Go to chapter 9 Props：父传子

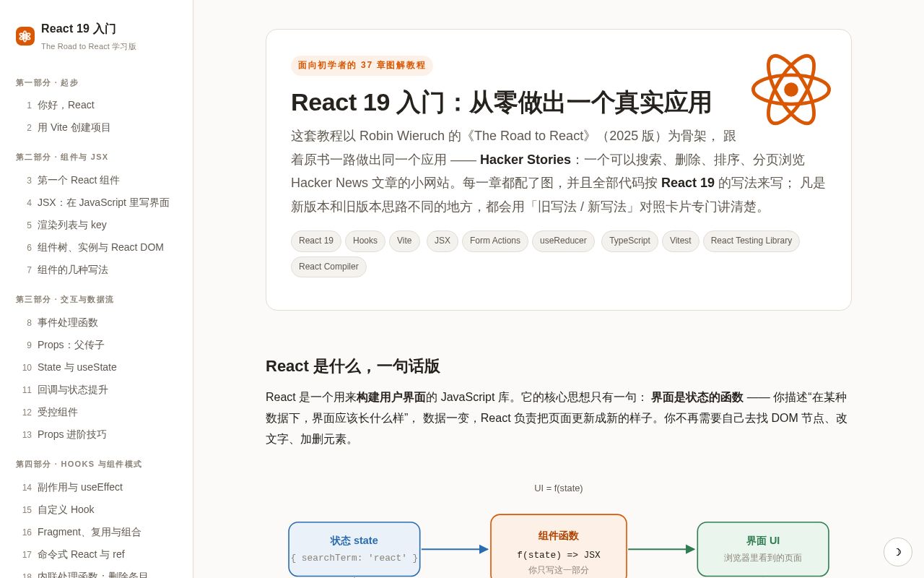[96, 345]
